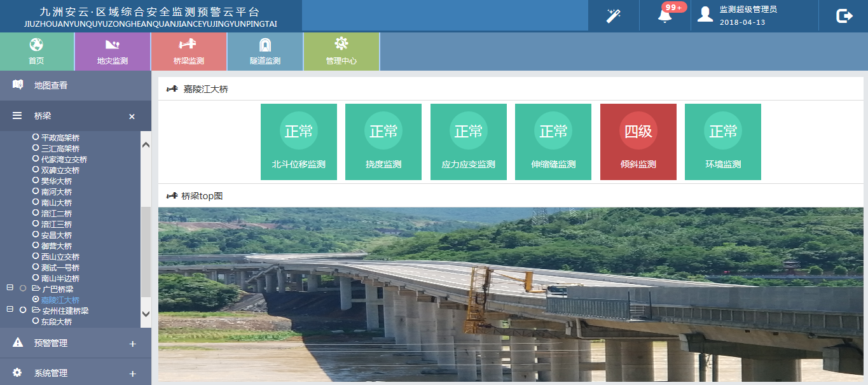The height and width of the screenshot is (385, 868).
Task: Open the 桥梁监测 tab
Action: pyautogui.click(x=189, y=52)
